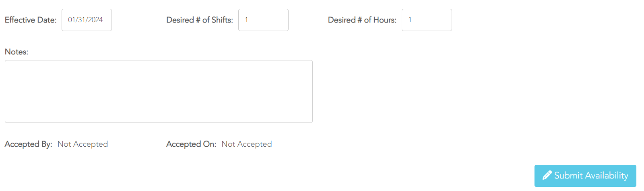Viewport: 644px width, 191px height.
Task: Place cursor on value 1 in Shifts box
Action: tap(246, 20)
